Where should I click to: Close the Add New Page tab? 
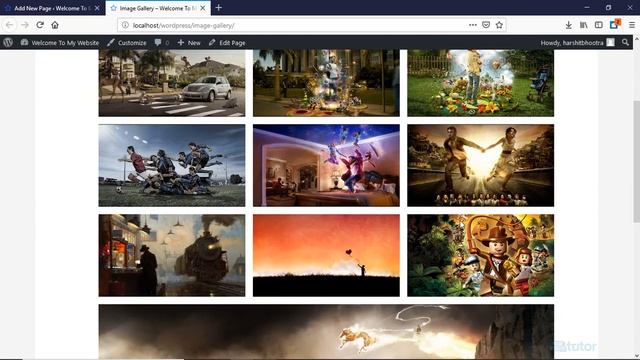click(x=97, y=8)
